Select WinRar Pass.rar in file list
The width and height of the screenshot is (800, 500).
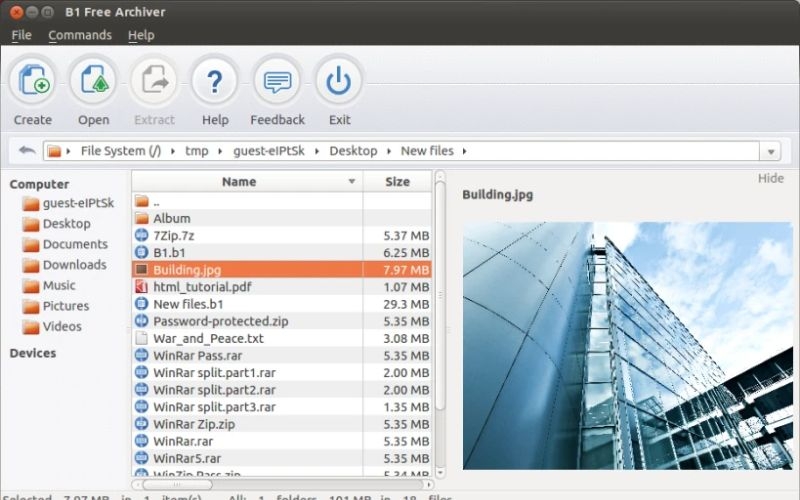tap(281, 356)
